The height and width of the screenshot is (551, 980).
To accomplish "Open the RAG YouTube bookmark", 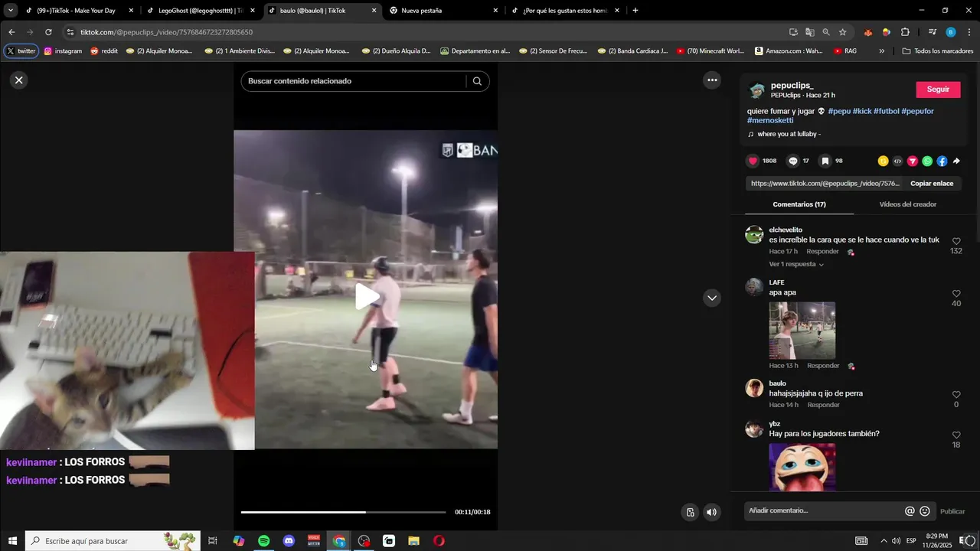I will pyautogui.click(x=845, y=51).
